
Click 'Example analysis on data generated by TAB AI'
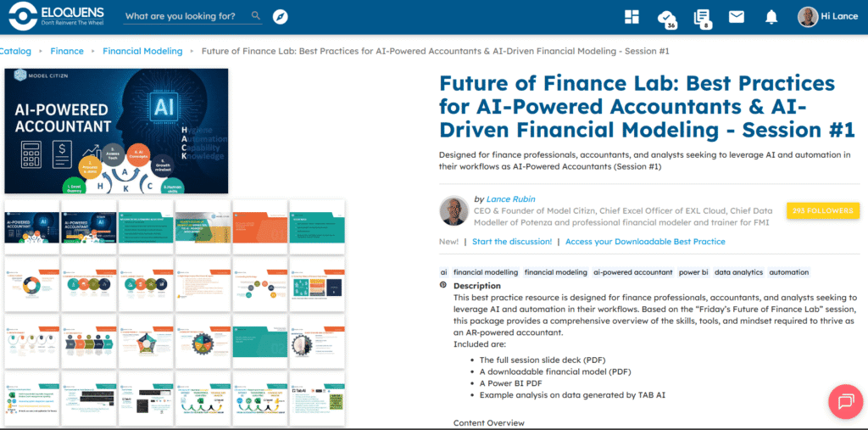[x=572, y=395]
